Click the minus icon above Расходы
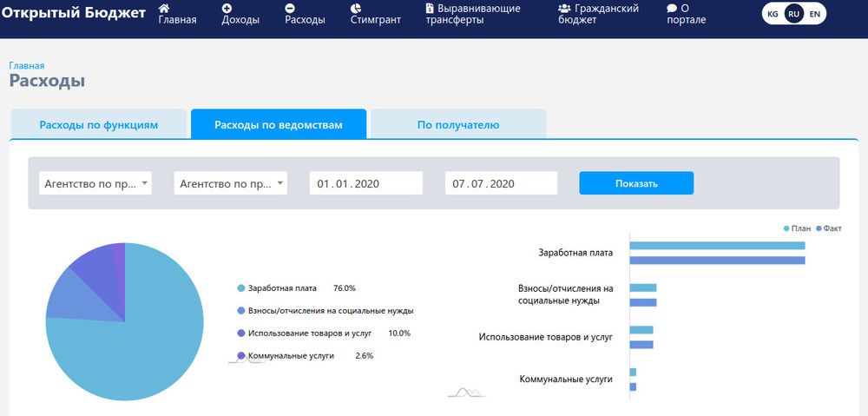 (290, 8)
